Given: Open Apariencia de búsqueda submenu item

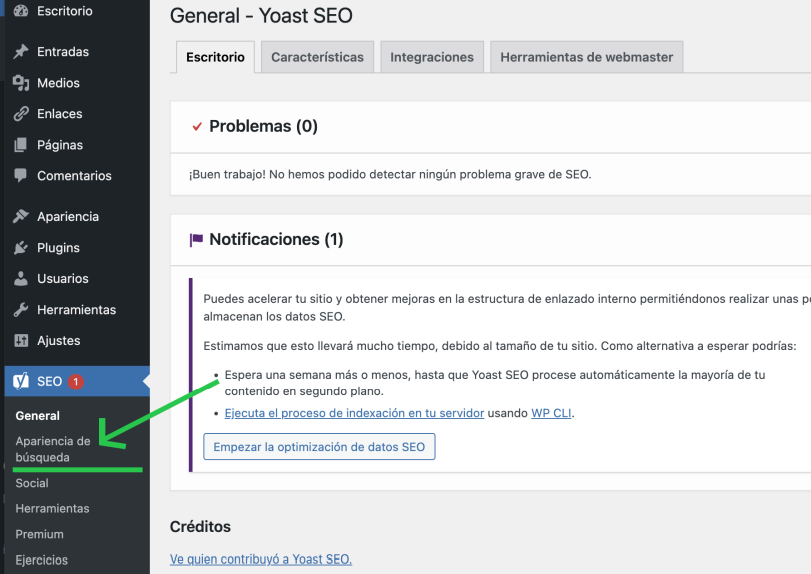Looking at the screenshot, I should [53, 449].
